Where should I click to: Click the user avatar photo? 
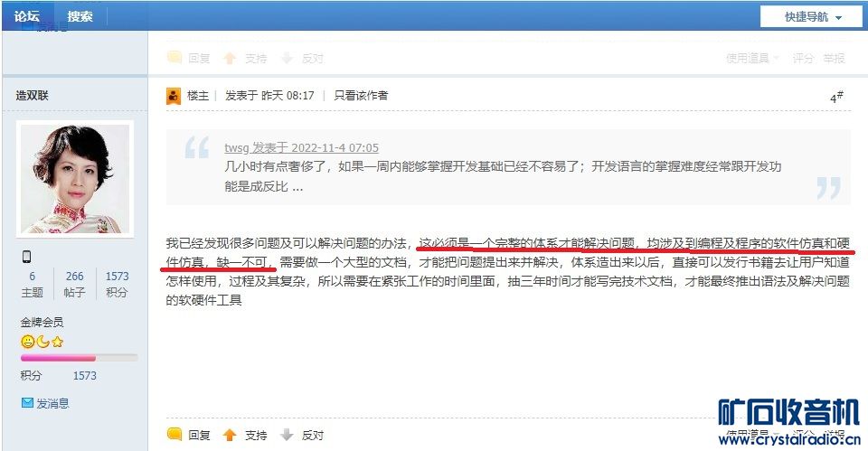click(x=75, y=179)
